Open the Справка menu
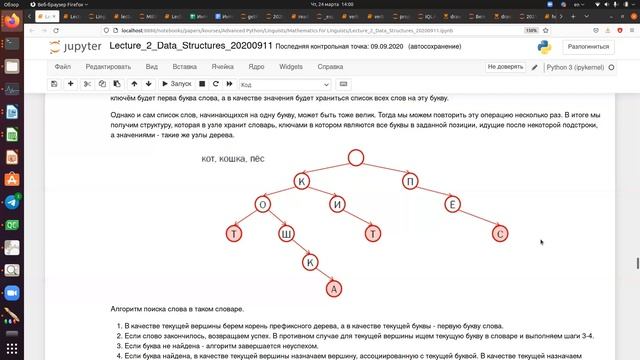Viewport: 640px width, 360px height. pyautogui.click(x=330, y=67)
